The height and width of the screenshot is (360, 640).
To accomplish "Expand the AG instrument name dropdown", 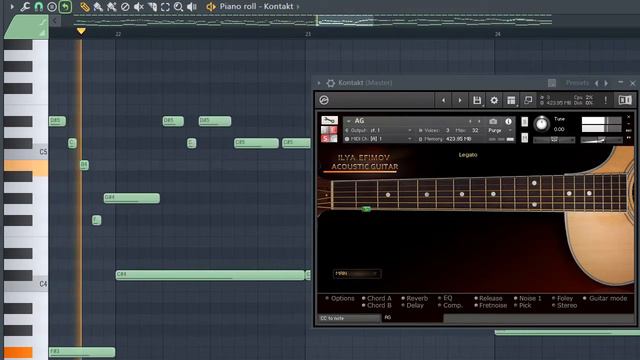I will click(349, 121).
